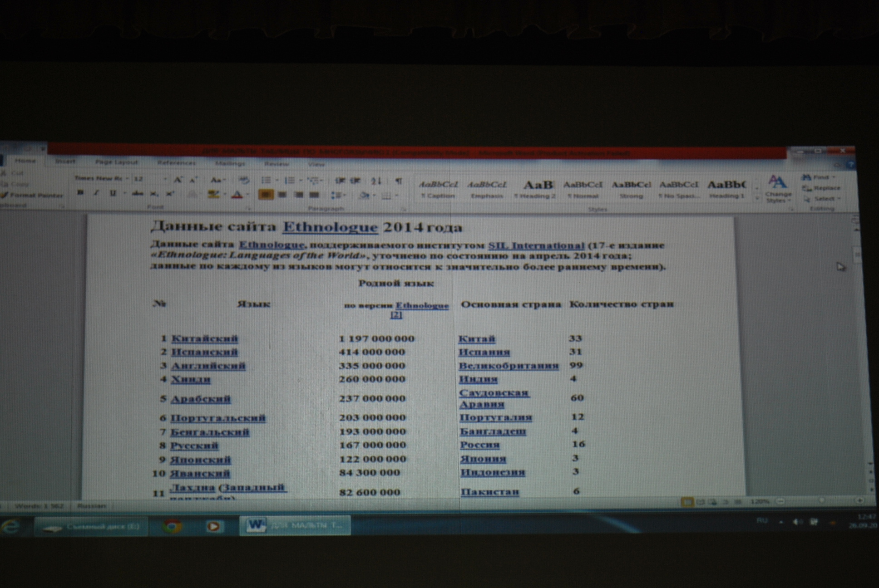This screenshot has height=588, width=879.
Task: Expand the Bullets dropdown arrow
Action: pyautogui.click(x=277, y=181)
